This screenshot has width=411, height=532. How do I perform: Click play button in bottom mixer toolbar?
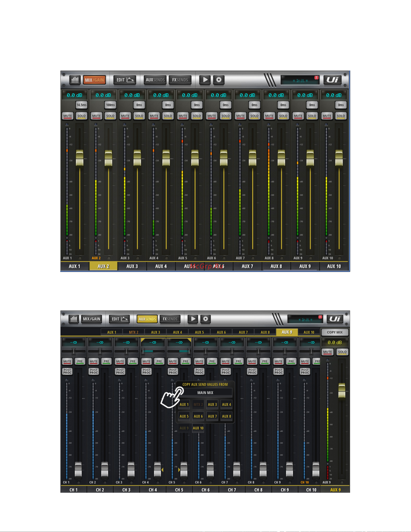click(193, 319)
